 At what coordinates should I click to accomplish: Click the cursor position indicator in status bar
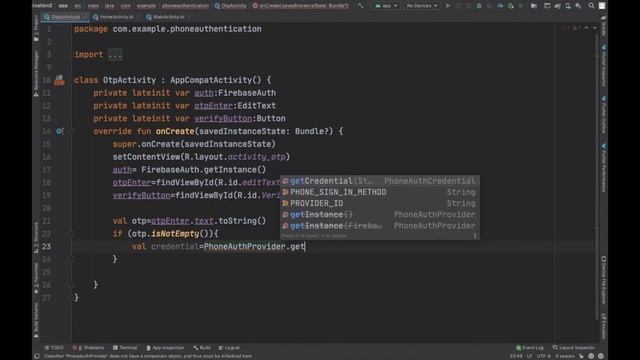click(x=516, y=356)
